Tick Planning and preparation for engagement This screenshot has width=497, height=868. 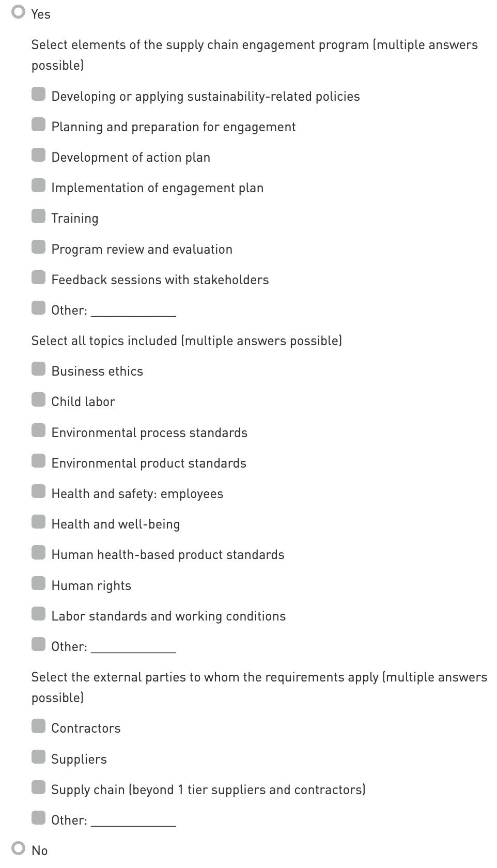(x=39, y=125)
